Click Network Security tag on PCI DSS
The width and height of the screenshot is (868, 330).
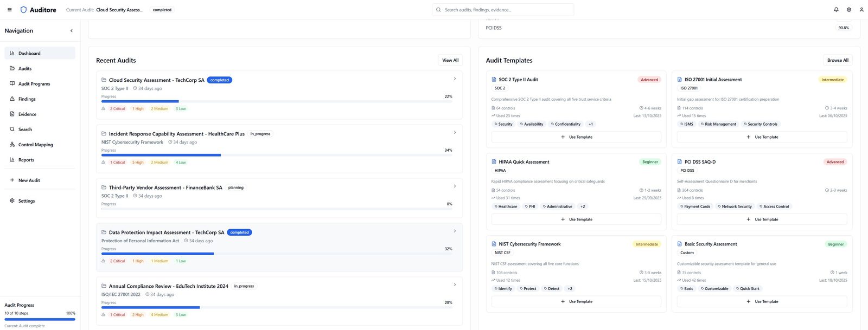click(735, 206)
